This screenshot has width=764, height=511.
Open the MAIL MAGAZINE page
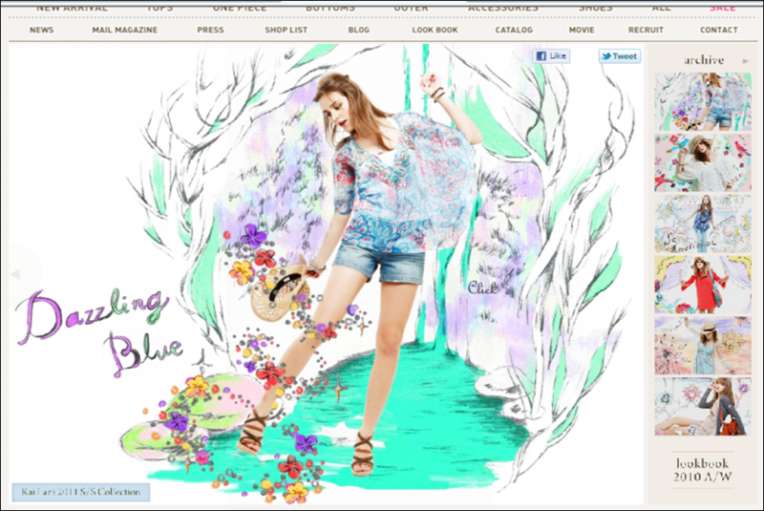(124, 30)
